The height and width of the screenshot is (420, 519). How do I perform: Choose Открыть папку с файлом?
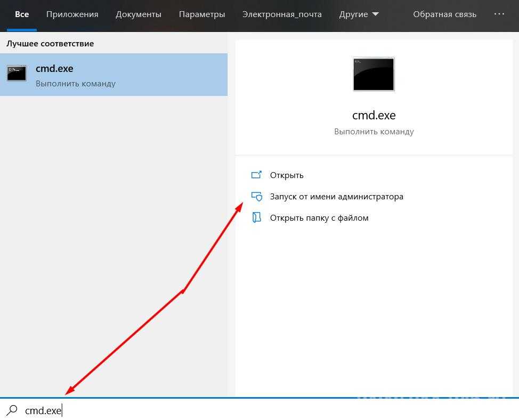tap(319, 217)
